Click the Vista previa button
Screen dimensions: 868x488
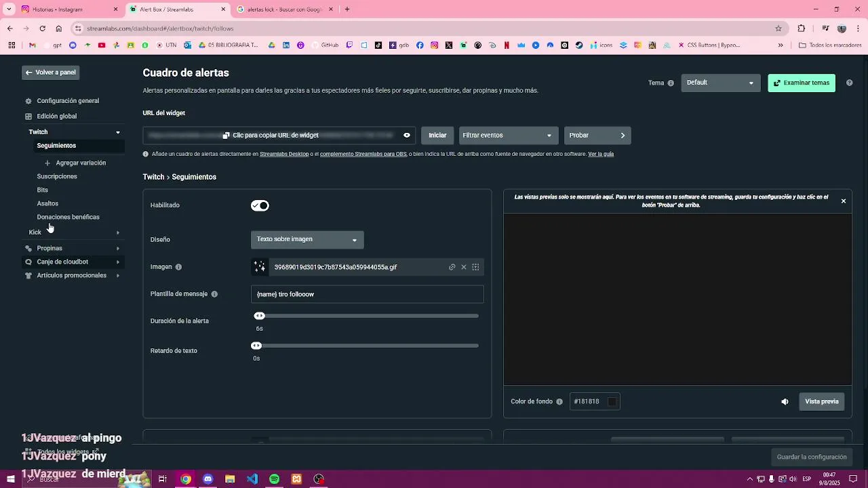pyautogui.click(x=822, y=402)
